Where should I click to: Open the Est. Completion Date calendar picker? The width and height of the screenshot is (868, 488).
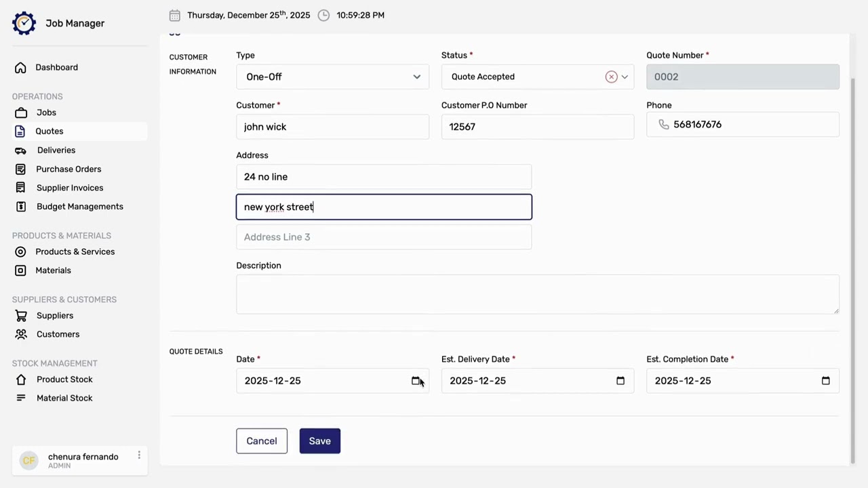[825, 381]
